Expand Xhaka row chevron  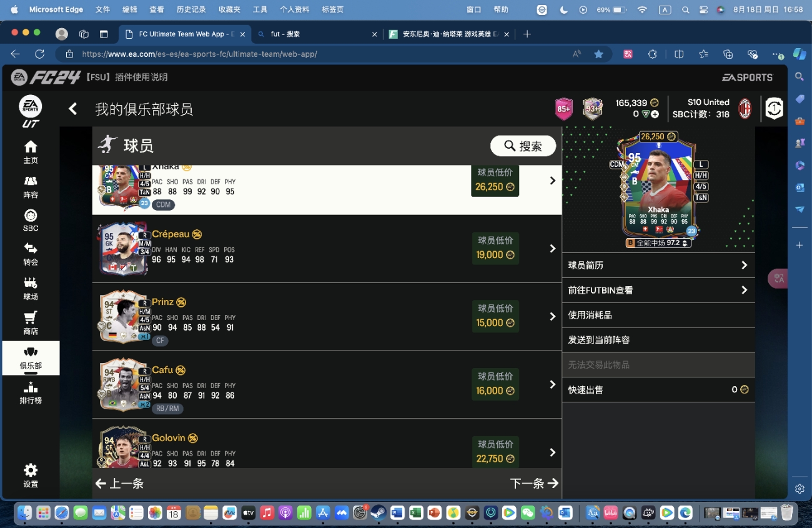pos(552,181)
